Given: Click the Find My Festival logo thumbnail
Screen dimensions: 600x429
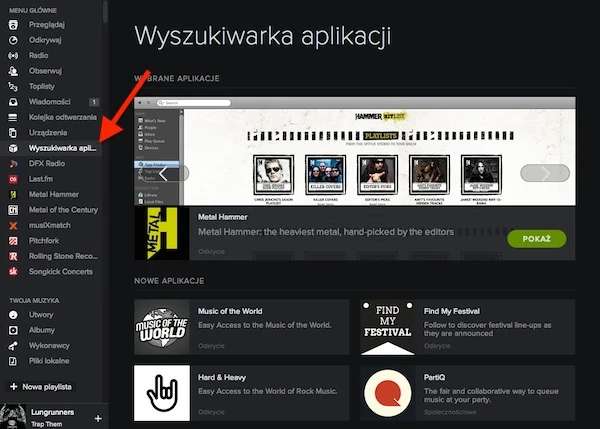Looking at the screenshot, I should pyautogui.click(x=388, y=327).
